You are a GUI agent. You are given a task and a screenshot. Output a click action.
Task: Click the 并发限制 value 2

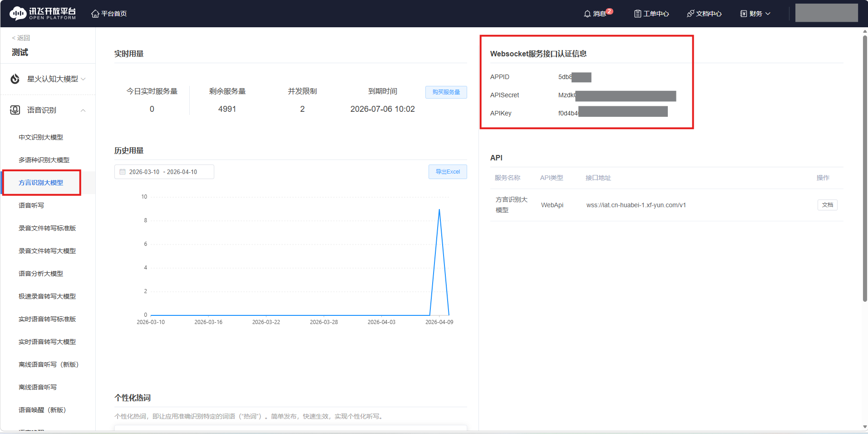(302, 109)
